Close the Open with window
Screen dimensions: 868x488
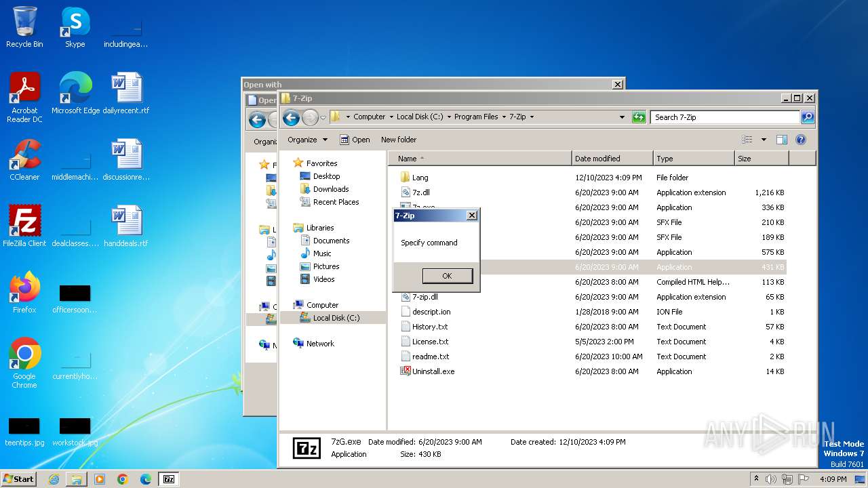pos(617,85)
